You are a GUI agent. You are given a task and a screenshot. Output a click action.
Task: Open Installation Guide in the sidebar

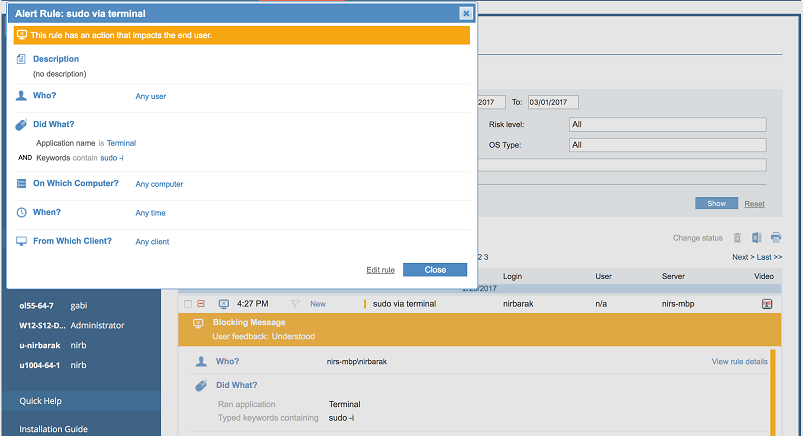(x=53, y=429)
